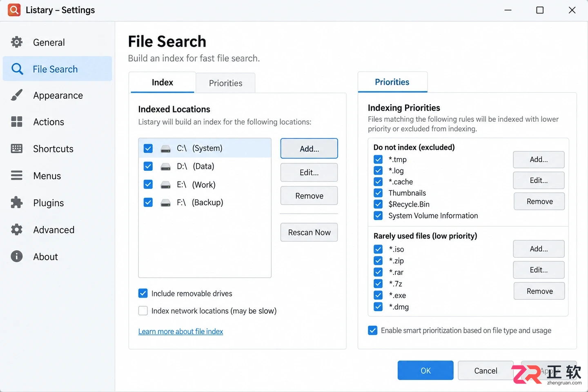Screen dimensions: 588x392
Task: Click the Appearance brush icon
Action: tap(17, 95)
